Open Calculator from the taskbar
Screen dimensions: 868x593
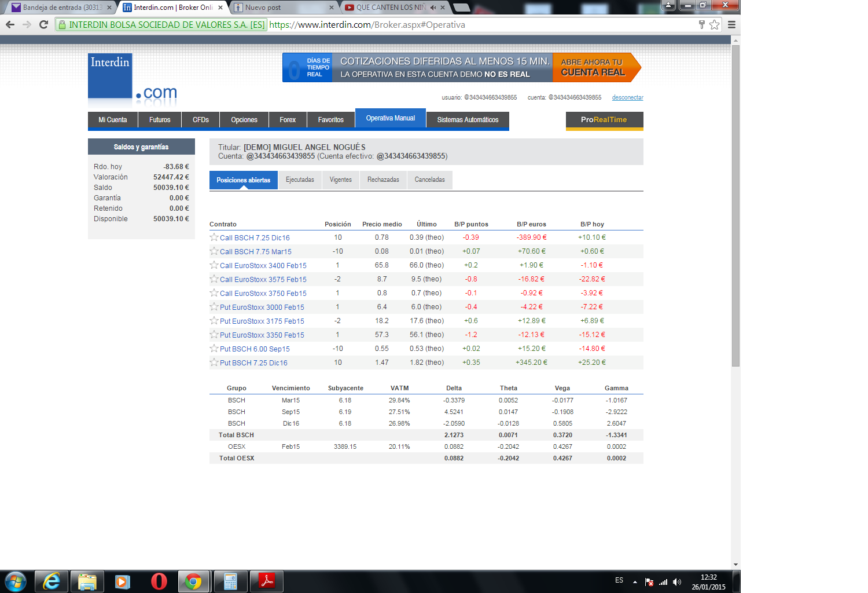point(230,581)
